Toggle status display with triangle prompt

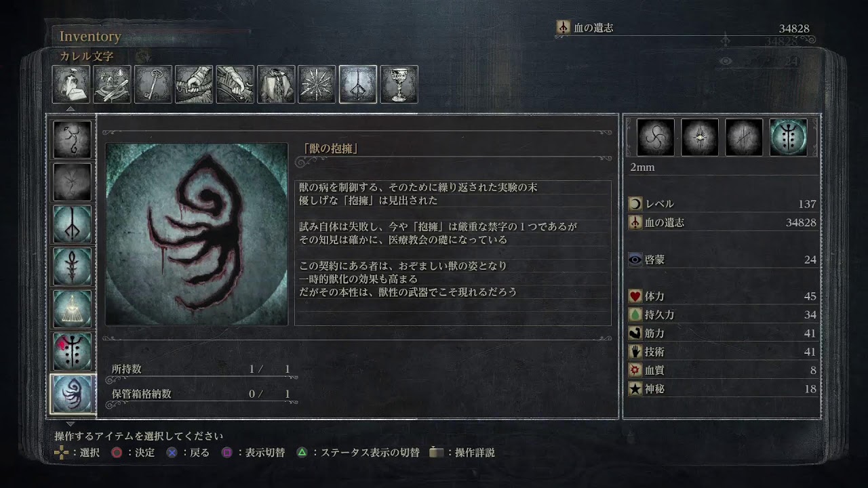click(358, 453)
